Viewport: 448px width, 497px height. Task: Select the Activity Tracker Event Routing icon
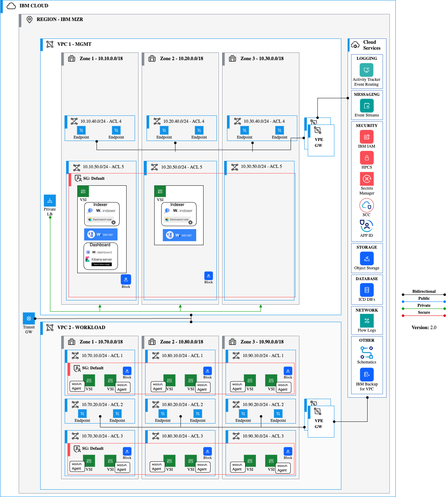pyautogui.click(x=366, y=70)
